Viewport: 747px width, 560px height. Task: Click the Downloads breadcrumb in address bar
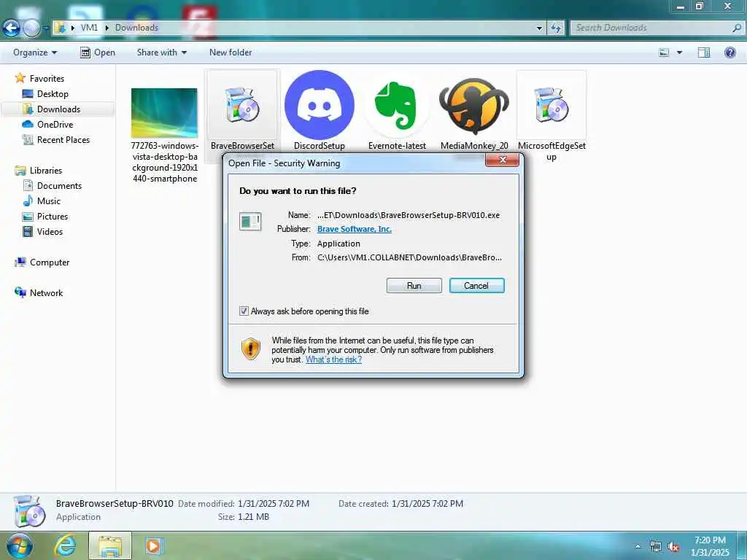coord(136,28)
